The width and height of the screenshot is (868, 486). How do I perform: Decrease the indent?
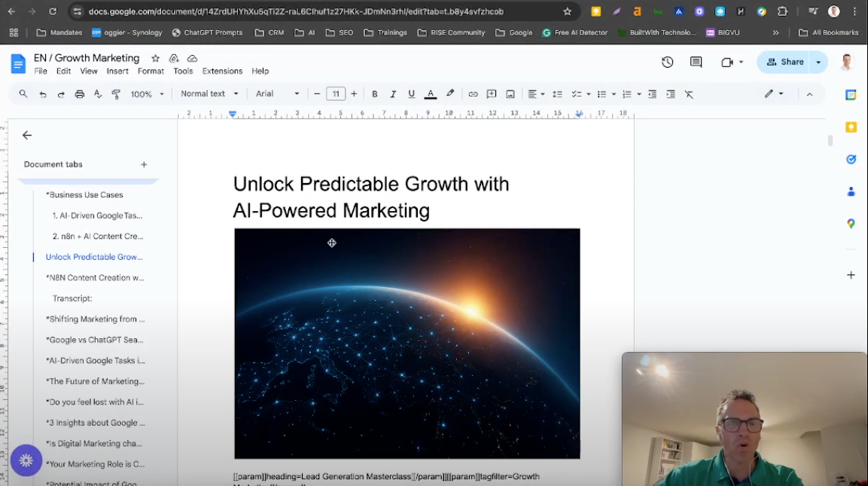click(653, 94)
